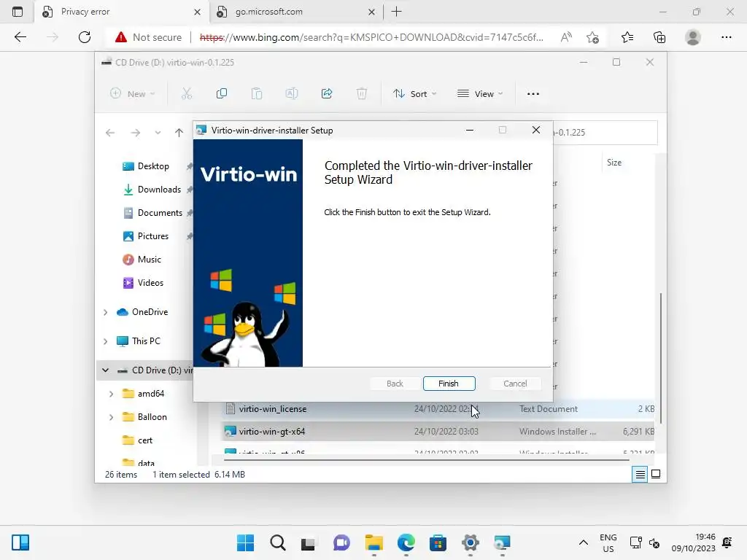
Task: Expand the amd64 folder node
Action: pos(111,394)
